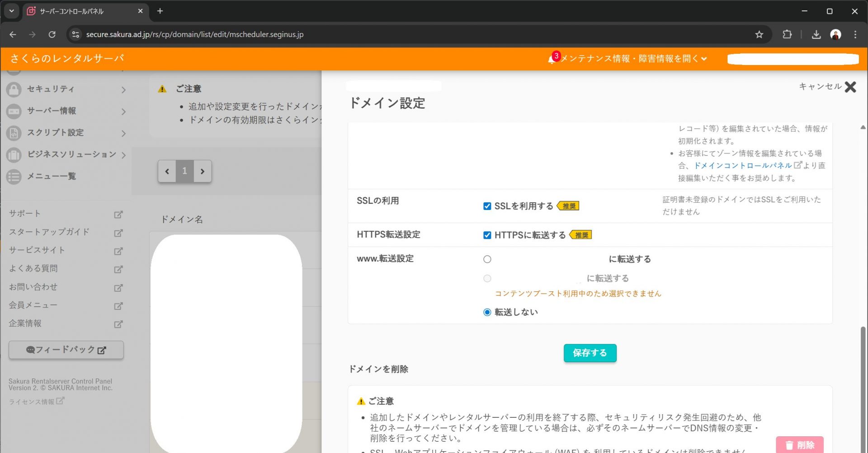The width and height of the screenshot is (868, 453).
Task: Click the notification bell with badge
Action: pos(552,59)
